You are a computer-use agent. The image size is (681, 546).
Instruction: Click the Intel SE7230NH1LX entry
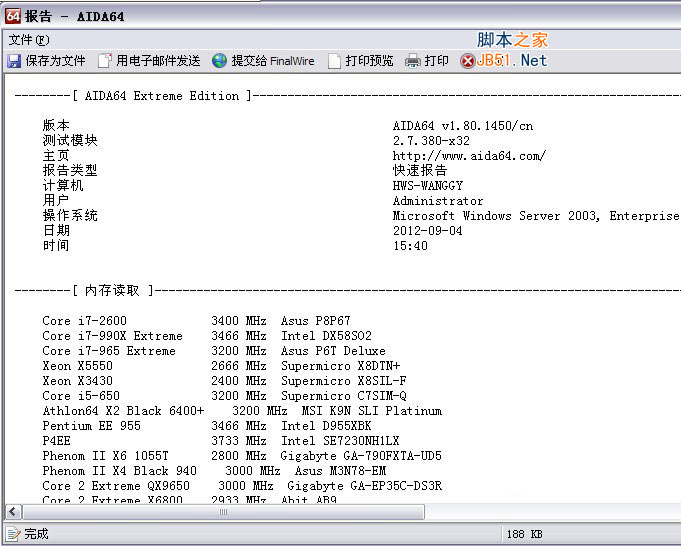click(340, 440)
